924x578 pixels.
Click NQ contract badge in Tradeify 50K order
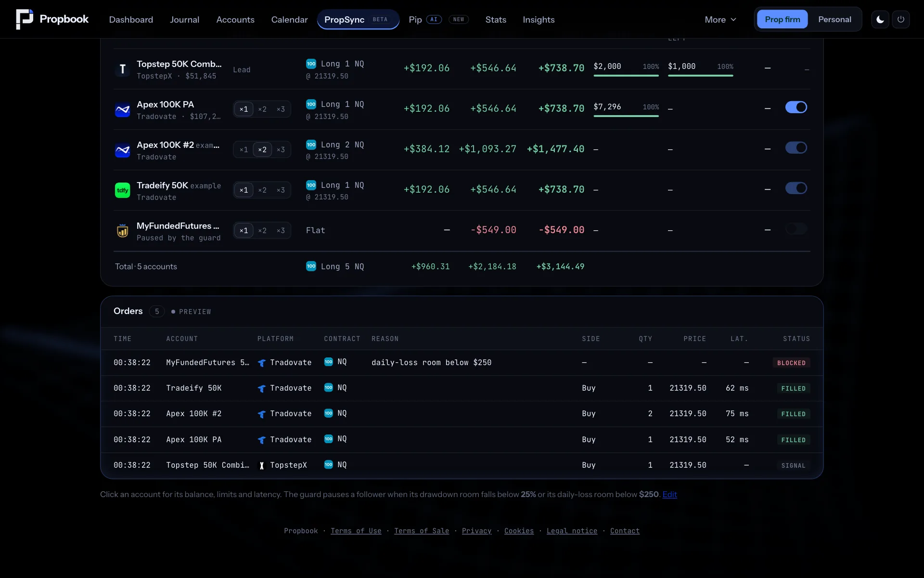(x=329, y=387)
